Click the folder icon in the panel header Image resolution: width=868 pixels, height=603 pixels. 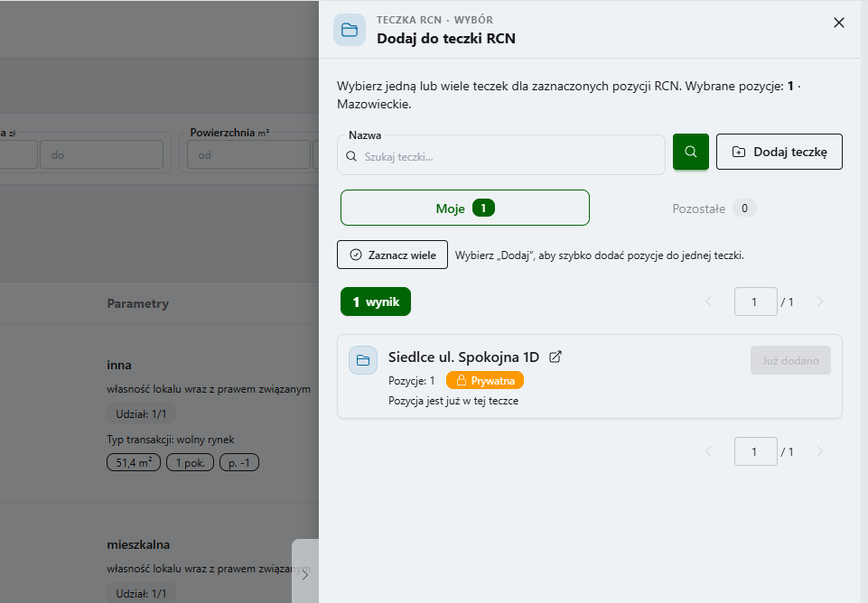click(350, 30)
